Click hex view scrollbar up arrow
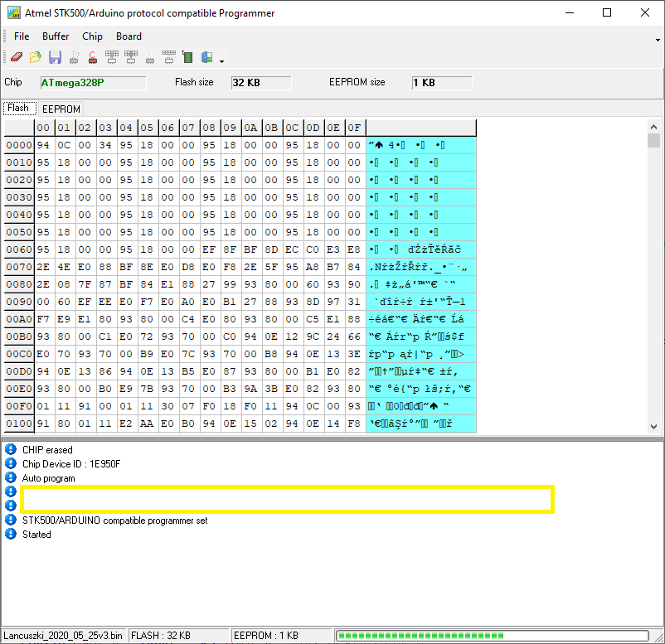Image resolution: width=665 pixels, height=644 pixels. tap(653, 127)
